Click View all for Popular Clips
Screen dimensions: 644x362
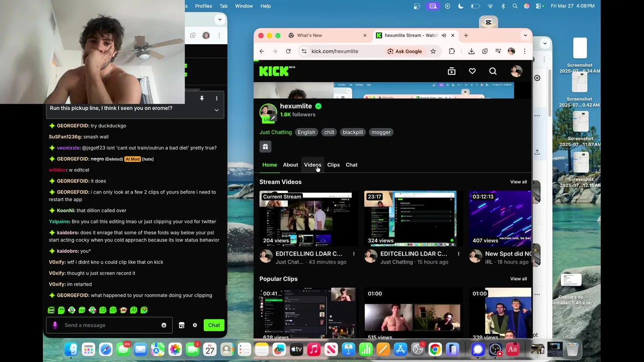(518, 279)
